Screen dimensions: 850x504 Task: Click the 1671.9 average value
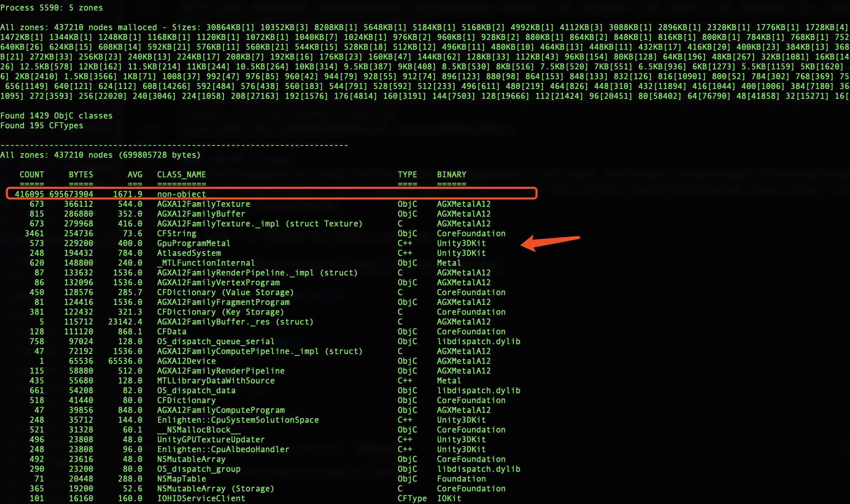(x=128, y=194)
